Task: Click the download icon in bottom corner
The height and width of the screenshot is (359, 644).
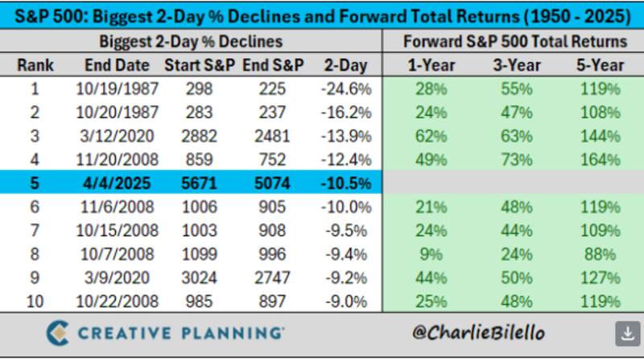Action: click(x=626, y=332)
